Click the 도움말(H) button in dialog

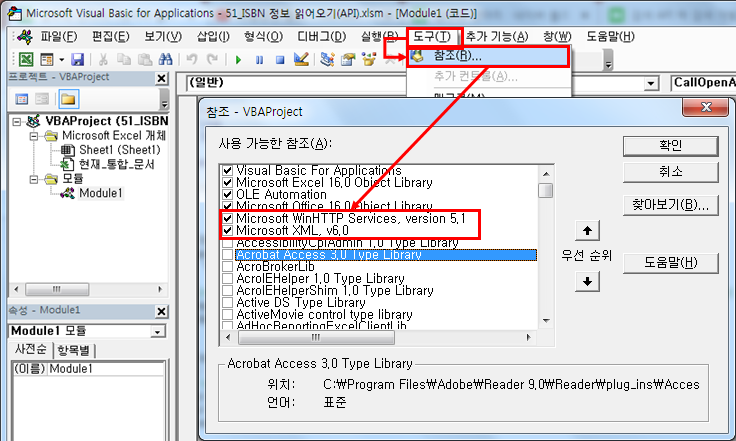[x=670, y=263]
